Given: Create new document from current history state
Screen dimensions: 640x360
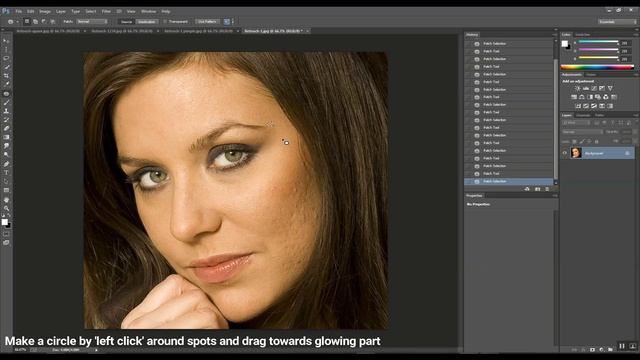Looking at the screenshot, I should coord(527,189).
